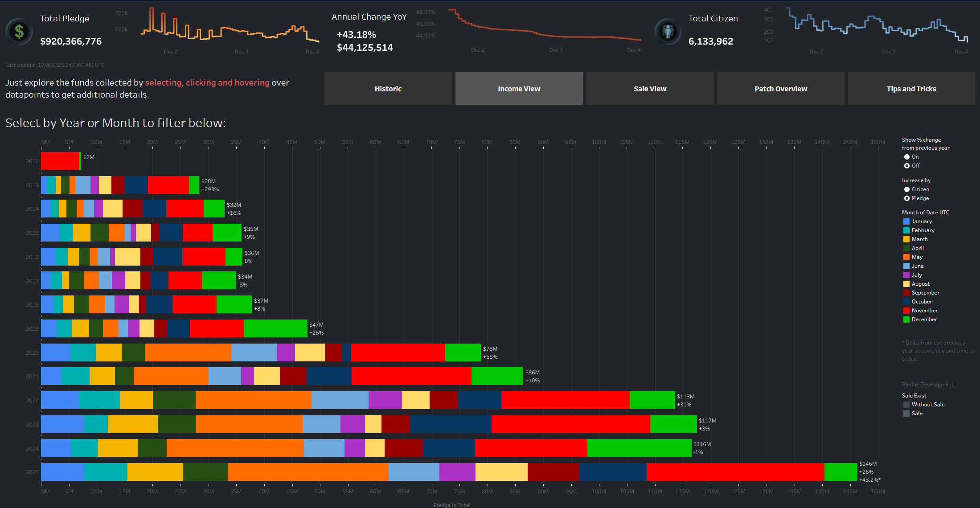
Task: Click the November red legend square
Action: (906, 311)
